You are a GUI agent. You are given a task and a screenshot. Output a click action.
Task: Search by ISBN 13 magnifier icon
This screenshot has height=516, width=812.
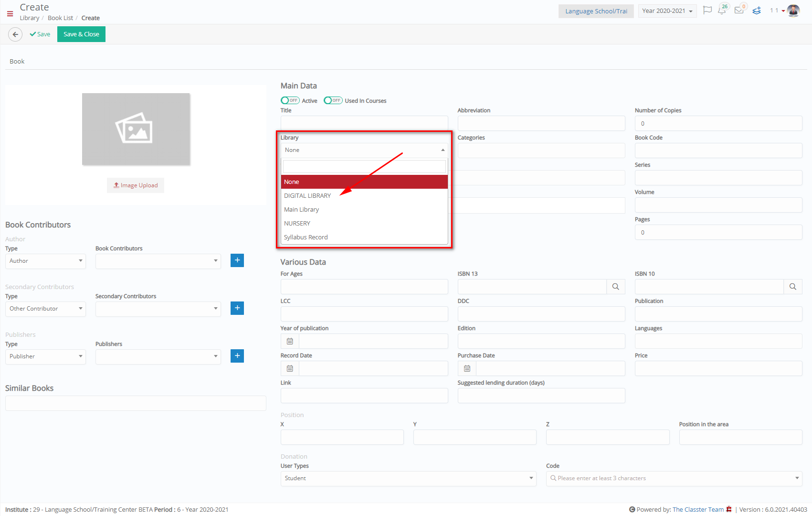coord(616,287)
